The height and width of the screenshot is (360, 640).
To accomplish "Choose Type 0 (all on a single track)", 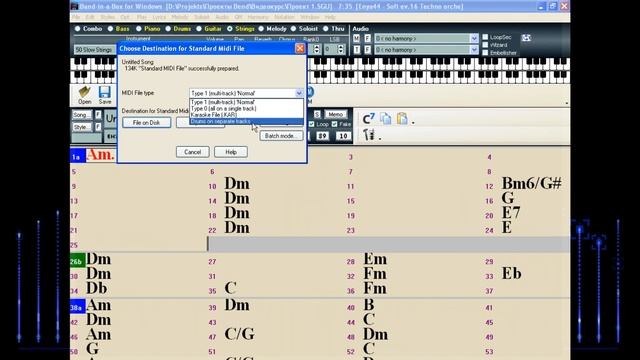I will pyautogui.click(x=247, y=109).
